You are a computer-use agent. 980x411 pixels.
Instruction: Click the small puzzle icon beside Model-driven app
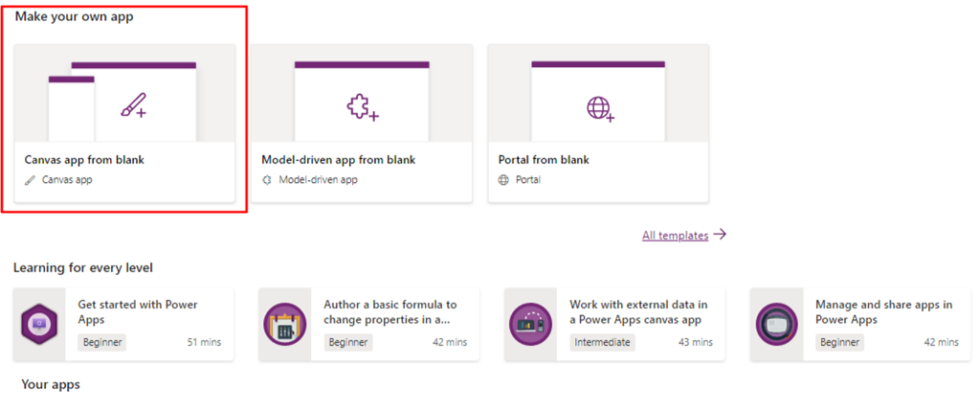pos(267,179)
